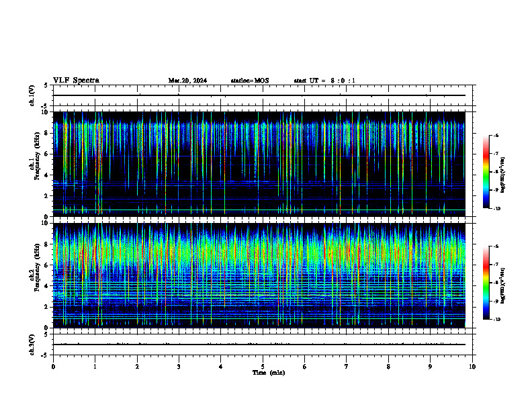Click the "VLF Spectra" plot title
This screenshot has height=411, width=532.
pos(76,80)
